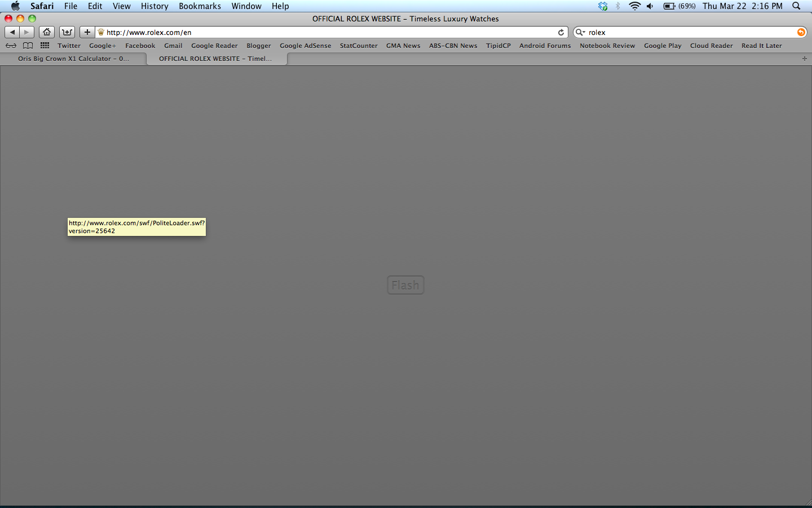Open the Google Reader bookmark
812x508 pixels.
(214, 46)
